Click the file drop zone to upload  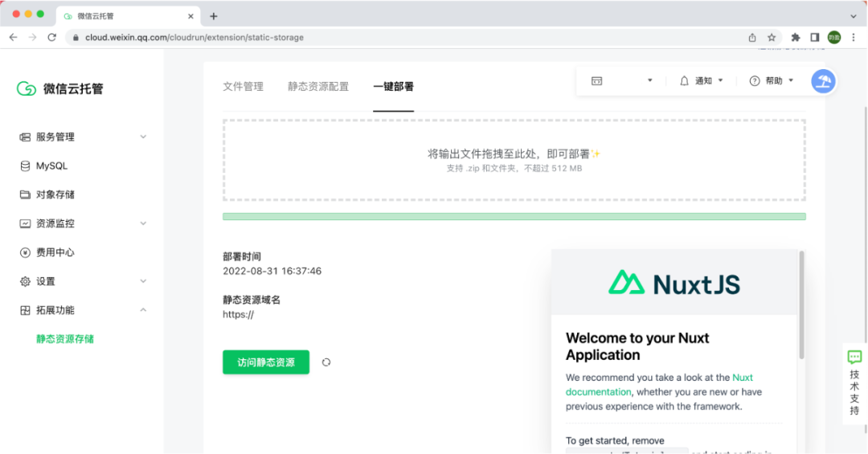514,160
